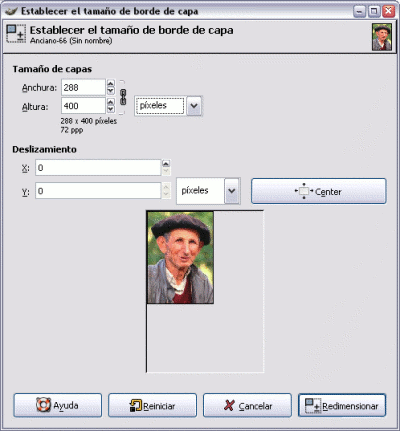Click the old man preview image

pyautogui.click(x=180, y=257)
